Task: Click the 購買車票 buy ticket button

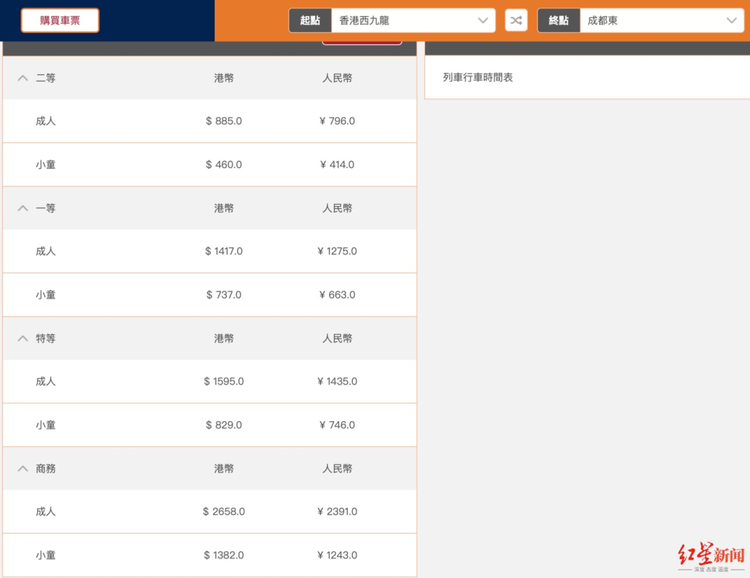Action: pyautogui.click(x=60, y=21)
